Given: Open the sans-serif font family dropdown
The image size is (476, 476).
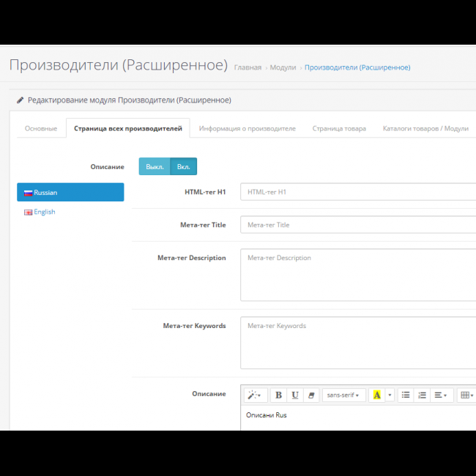Looking at the screenshot, I should click(343, 395).
